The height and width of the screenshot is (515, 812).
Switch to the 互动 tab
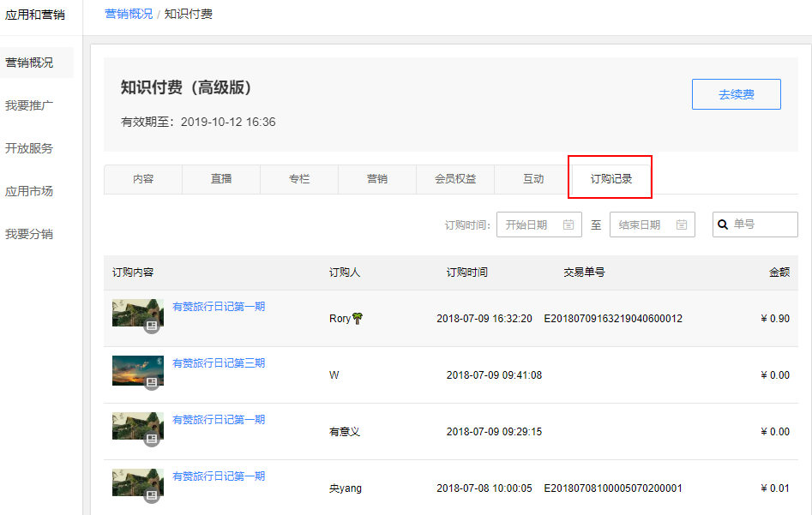click(533, 179)
